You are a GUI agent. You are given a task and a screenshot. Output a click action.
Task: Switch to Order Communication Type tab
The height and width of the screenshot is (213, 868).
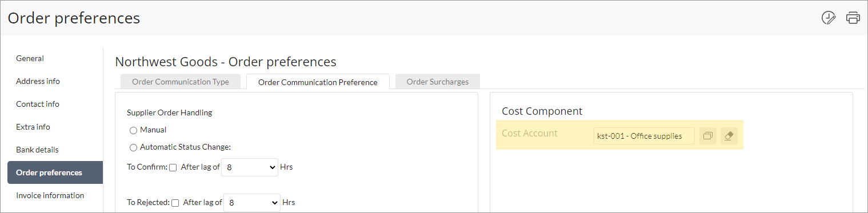coord(181,82)
